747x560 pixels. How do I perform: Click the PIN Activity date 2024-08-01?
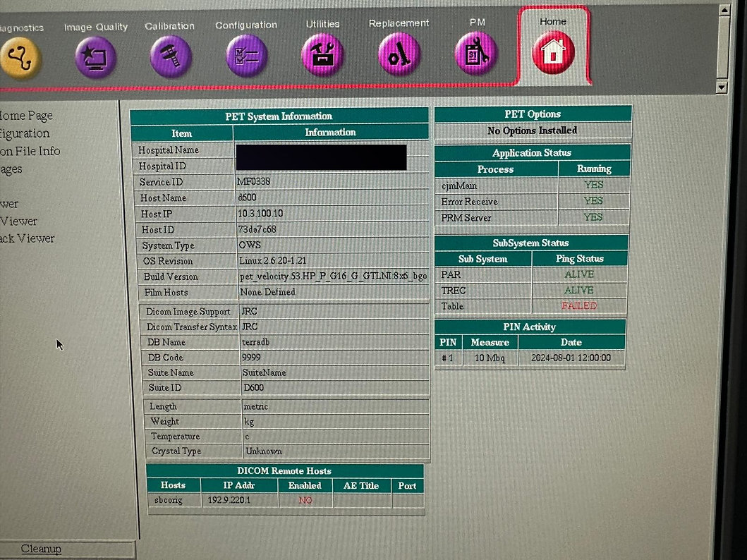pos(571,358)
